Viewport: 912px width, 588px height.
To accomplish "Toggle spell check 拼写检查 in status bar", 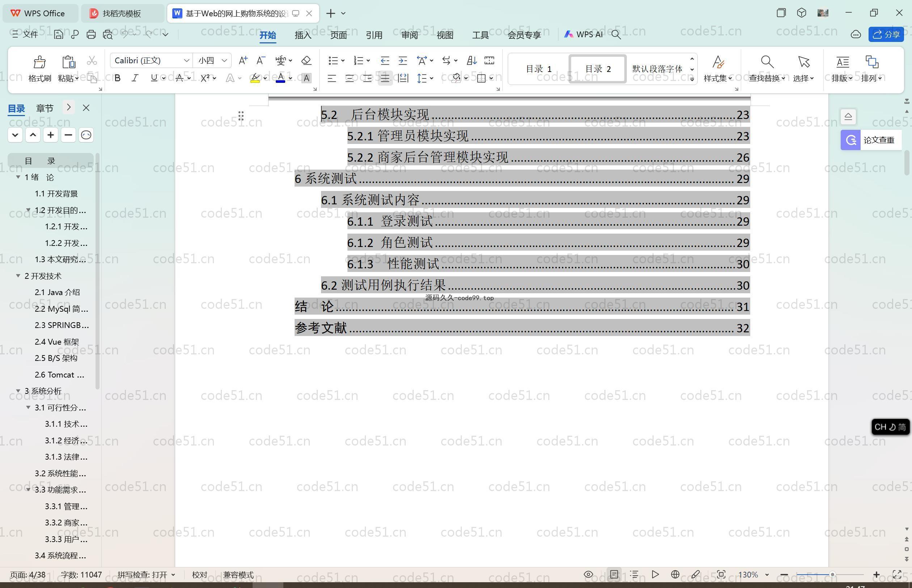I will [x=146, y=575].
